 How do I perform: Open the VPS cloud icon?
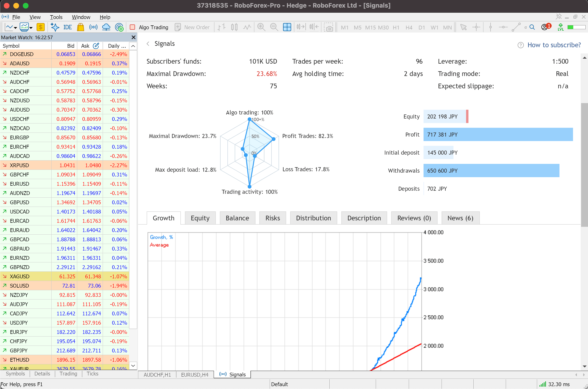tap(106, 27)
